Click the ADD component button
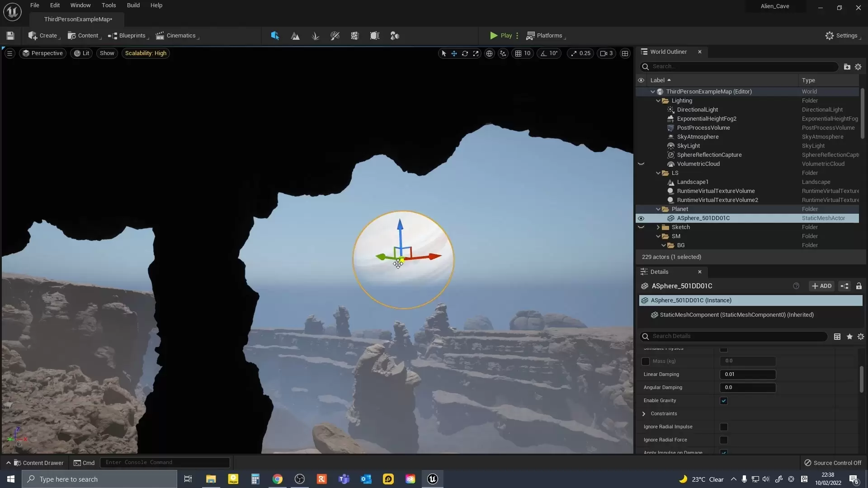Image resolution: width=868 pixels, height=488 pixels. click(821, 286)
